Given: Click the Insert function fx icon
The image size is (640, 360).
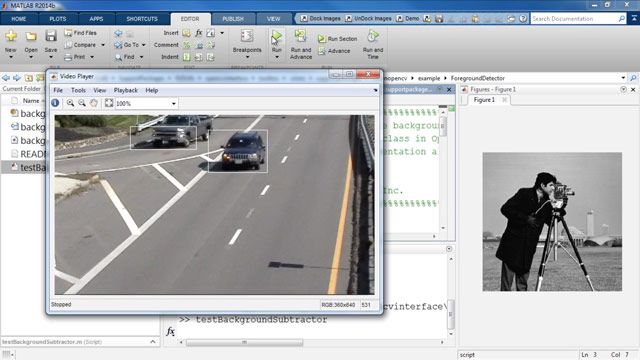Looking at the screenshot, I should click(199, 33).
